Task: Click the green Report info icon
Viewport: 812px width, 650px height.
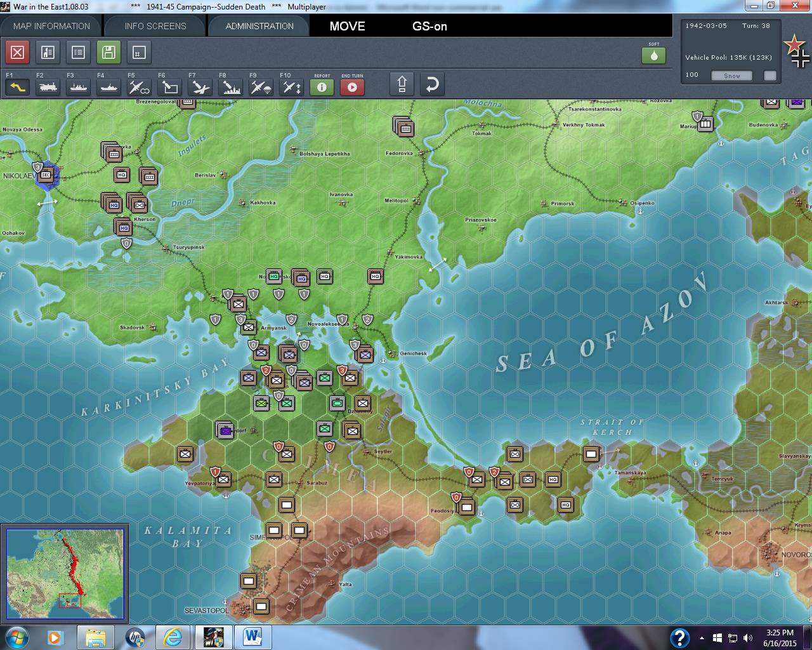Action: 322,88
